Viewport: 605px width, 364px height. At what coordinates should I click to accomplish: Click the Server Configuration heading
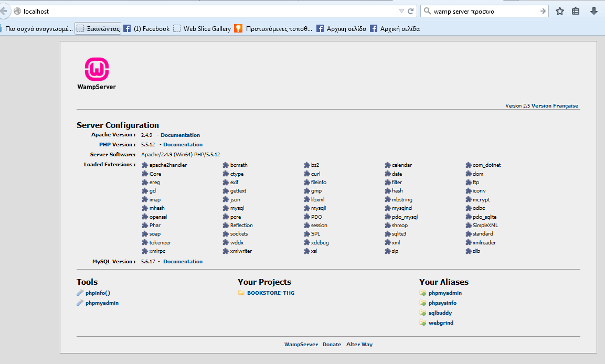tap(118, 125)
